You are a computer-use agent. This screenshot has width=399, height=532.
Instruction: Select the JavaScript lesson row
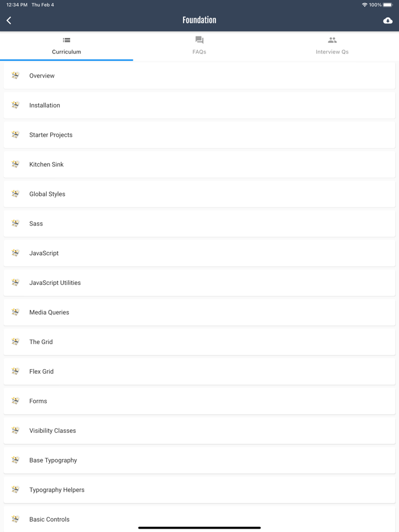point(199,253)
